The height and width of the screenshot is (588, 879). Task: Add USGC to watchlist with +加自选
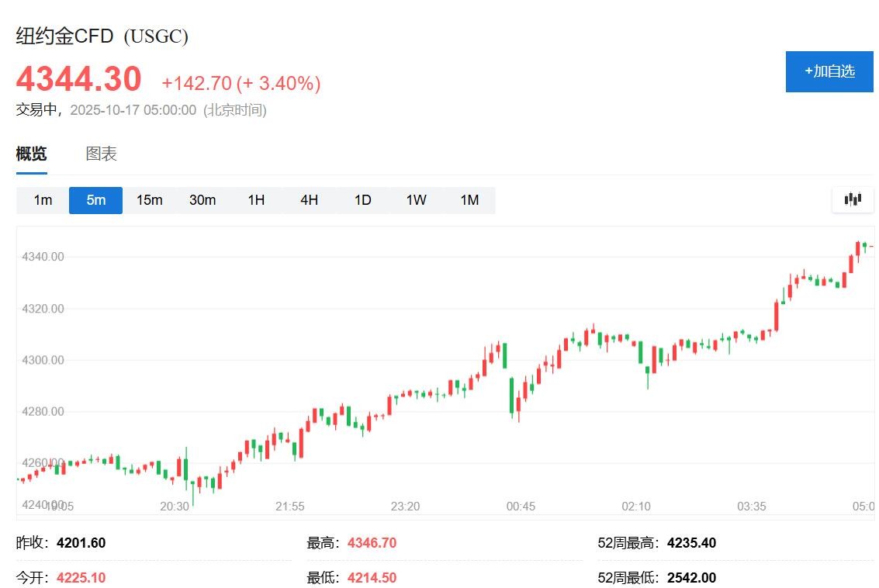click(829, 71)
